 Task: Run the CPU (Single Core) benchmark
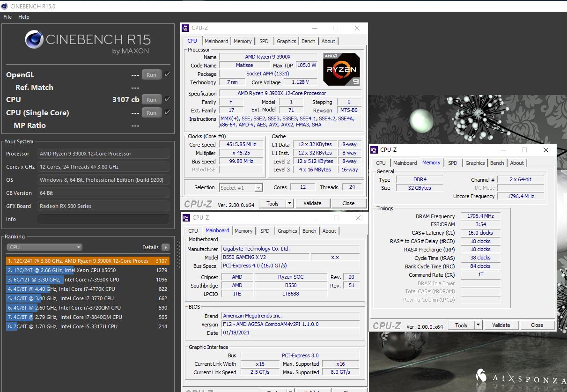pos(152,113)
